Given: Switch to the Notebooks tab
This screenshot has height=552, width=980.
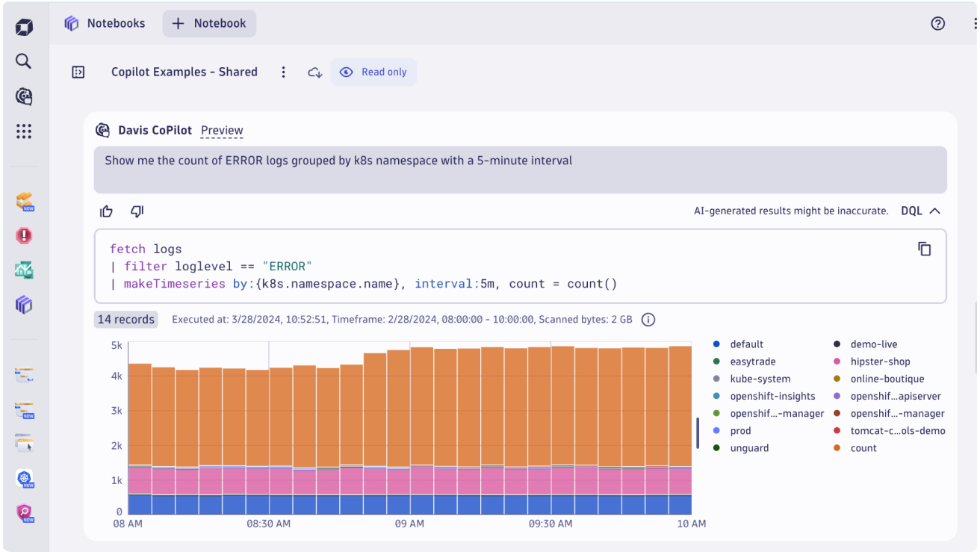Looking at the screenshot, I should tap(105, 24).
